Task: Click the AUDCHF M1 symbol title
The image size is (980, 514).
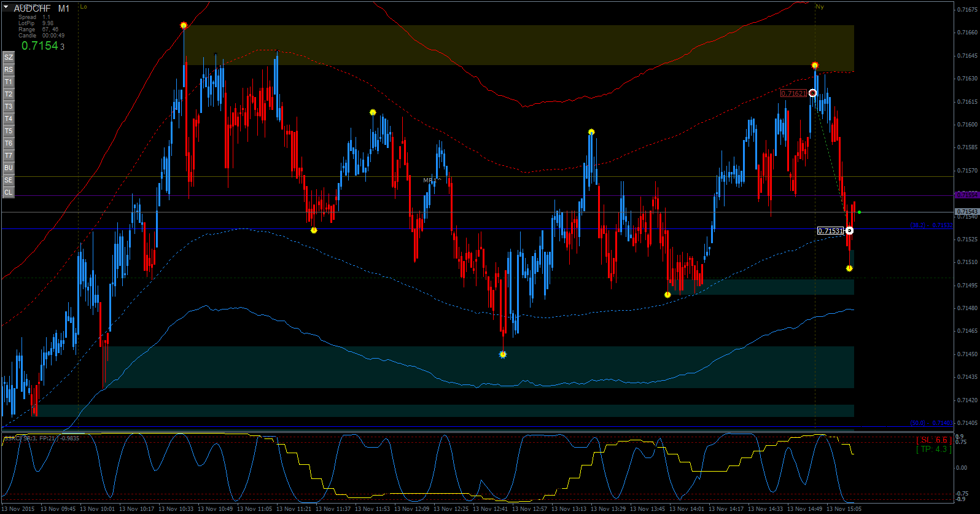Action: click(42, 9)
